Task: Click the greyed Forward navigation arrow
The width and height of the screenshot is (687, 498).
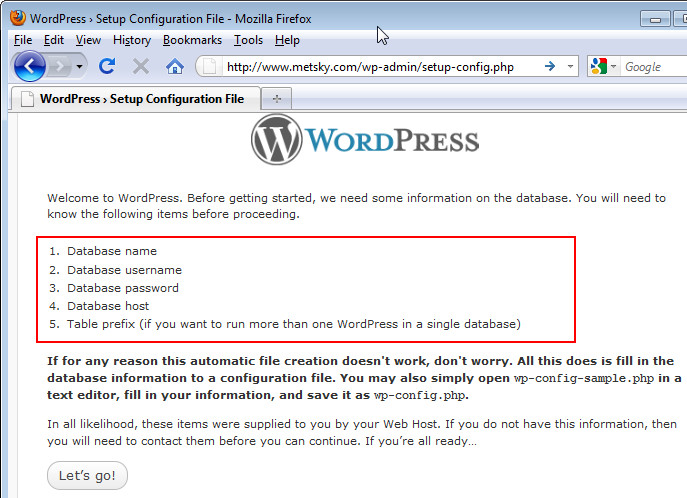Action: [x=60, y=67]
